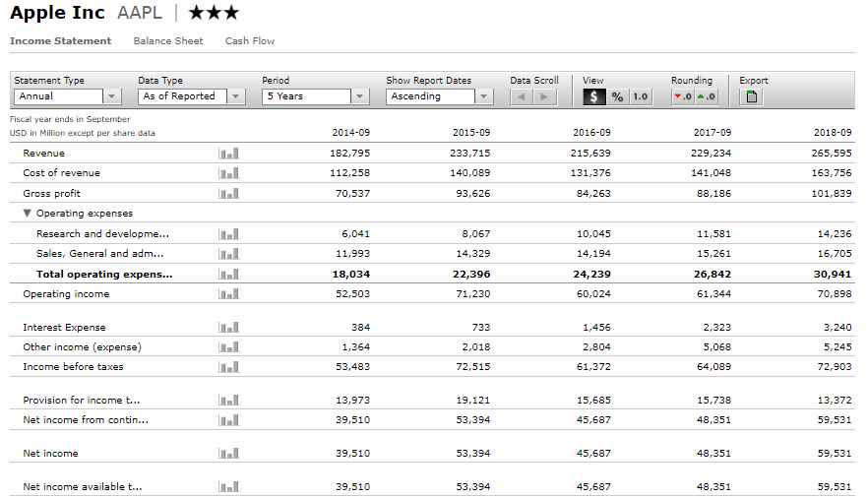Open the Total operating expenses chart icon
This screenshot has width=868, height=498.
coord(228,274)
